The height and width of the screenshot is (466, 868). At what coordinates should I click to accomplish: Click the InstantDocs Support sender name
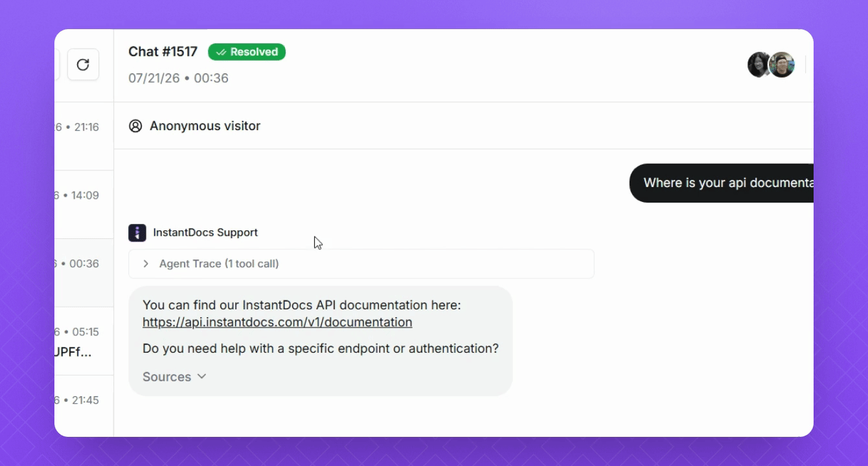(205, 233)
